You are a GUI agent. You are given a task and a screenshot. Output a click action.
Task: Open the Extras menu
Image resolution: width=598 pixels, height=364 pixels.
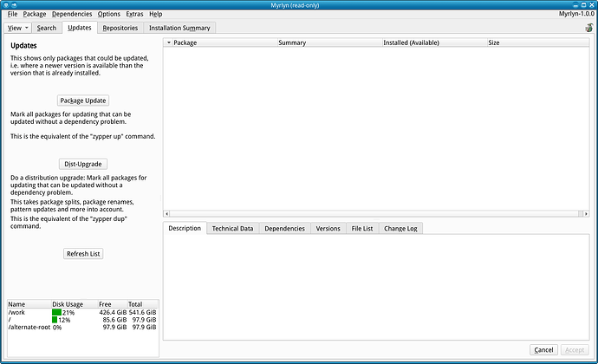[x=134, y=14]
